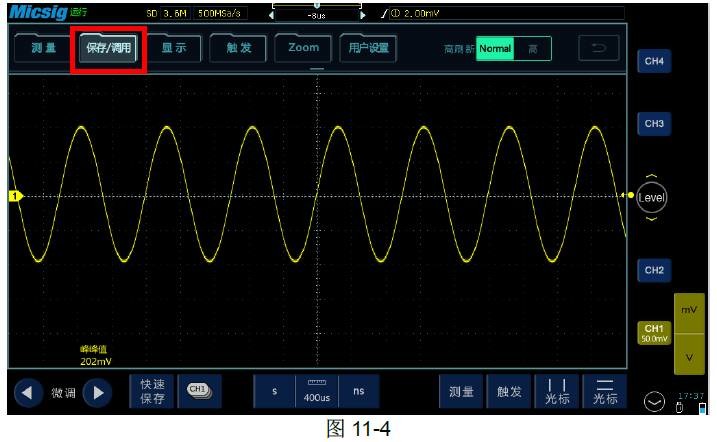The height and width of the screenshot is (442, 717).
Task: Lower the trigger level with down chevron
Action: pyautogui.click(x=652, y=219)
